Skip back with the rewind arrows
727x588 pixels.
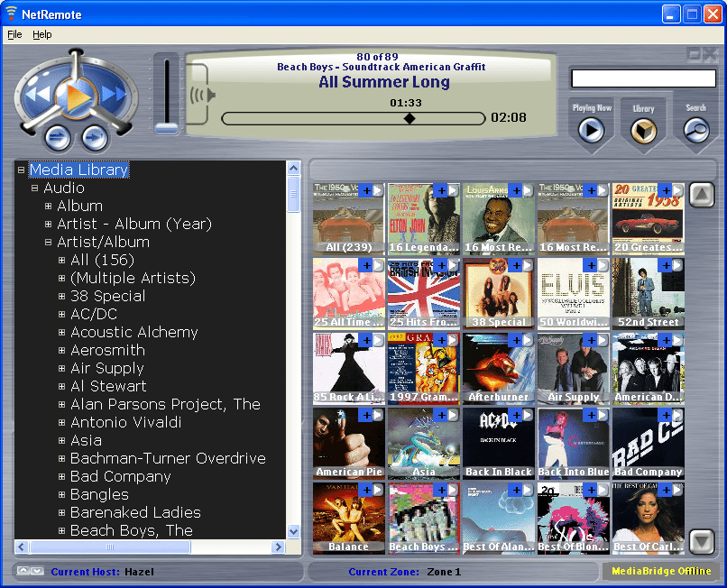coord(38,94)
